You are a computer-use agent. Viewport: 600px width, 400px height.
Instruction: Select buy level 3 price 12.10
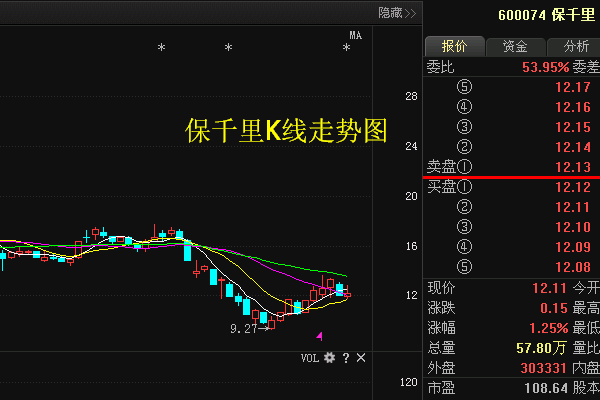pyautogui.click(x=573, y=227)
